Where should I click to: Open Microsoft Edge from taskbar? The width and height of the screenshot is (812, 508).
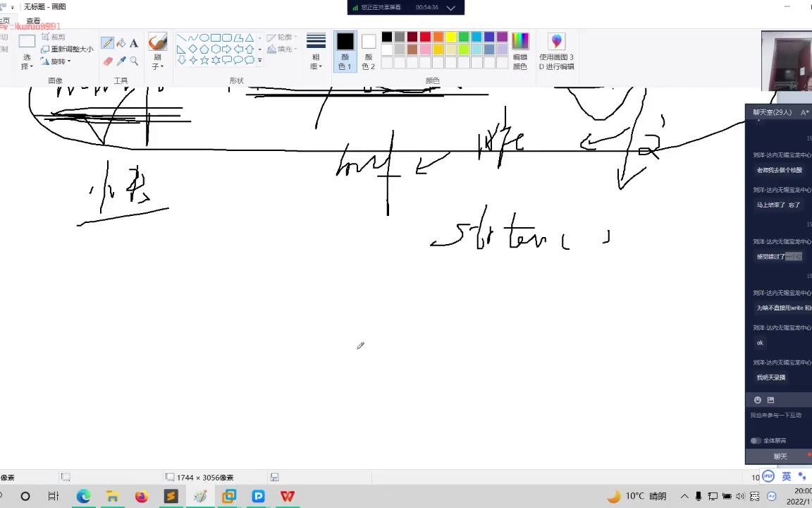83,496
